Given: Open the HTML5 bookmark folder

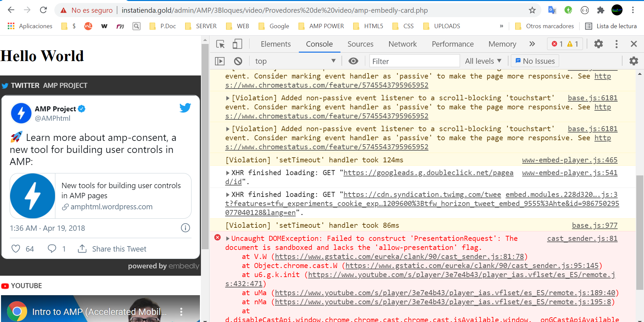Looking at the screenshot, I should click(x=368, y=26).
